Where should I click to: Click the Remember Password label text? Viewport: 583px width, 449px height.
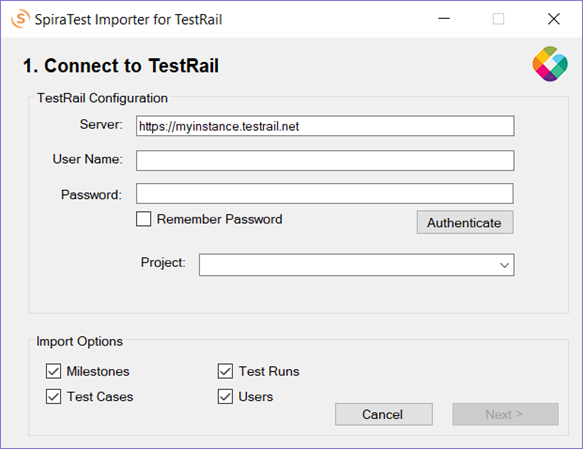point(219,219)
